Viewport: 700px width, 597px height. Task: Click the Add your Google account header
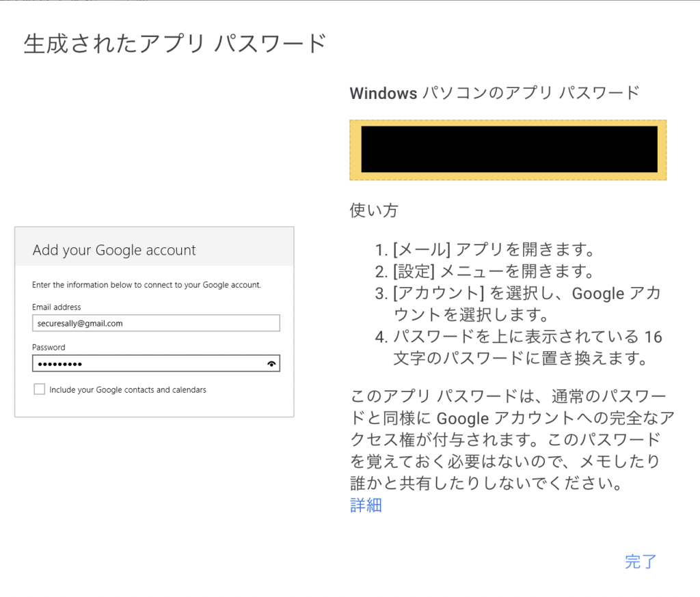coord(114,250)
